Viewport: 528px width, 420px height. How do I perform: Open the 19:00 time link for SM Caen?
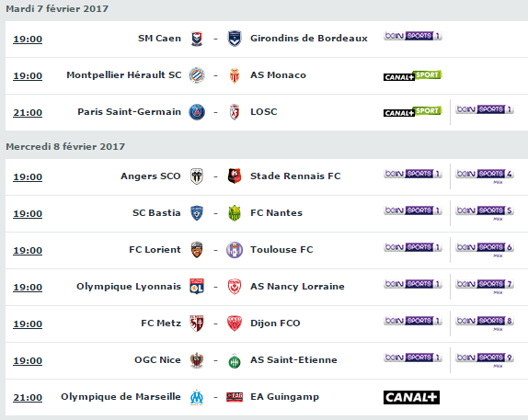coord(28,40)
